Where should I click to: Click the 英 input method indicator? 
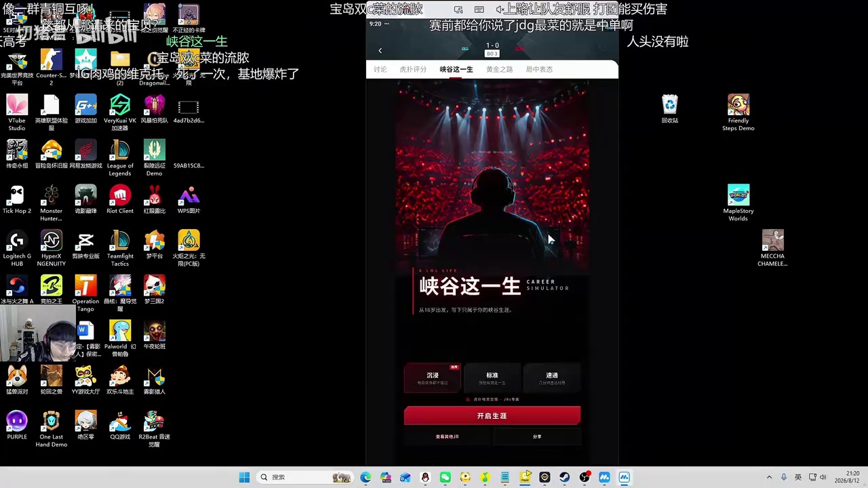tap(798, 477)
